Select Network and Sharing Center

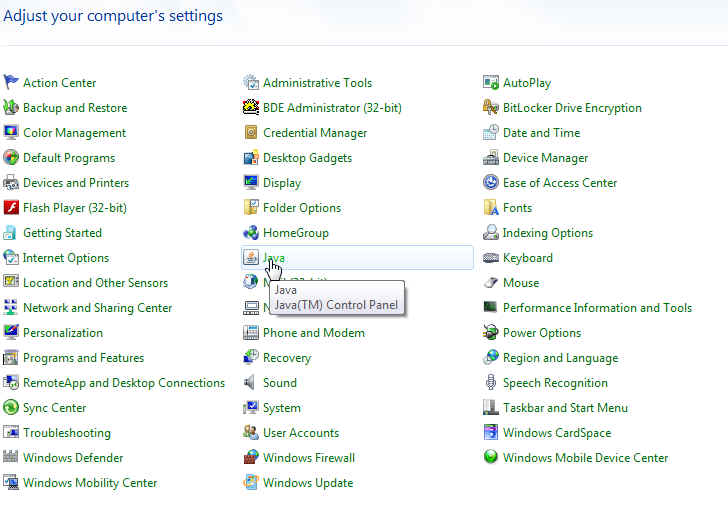(x=97, y=308)
